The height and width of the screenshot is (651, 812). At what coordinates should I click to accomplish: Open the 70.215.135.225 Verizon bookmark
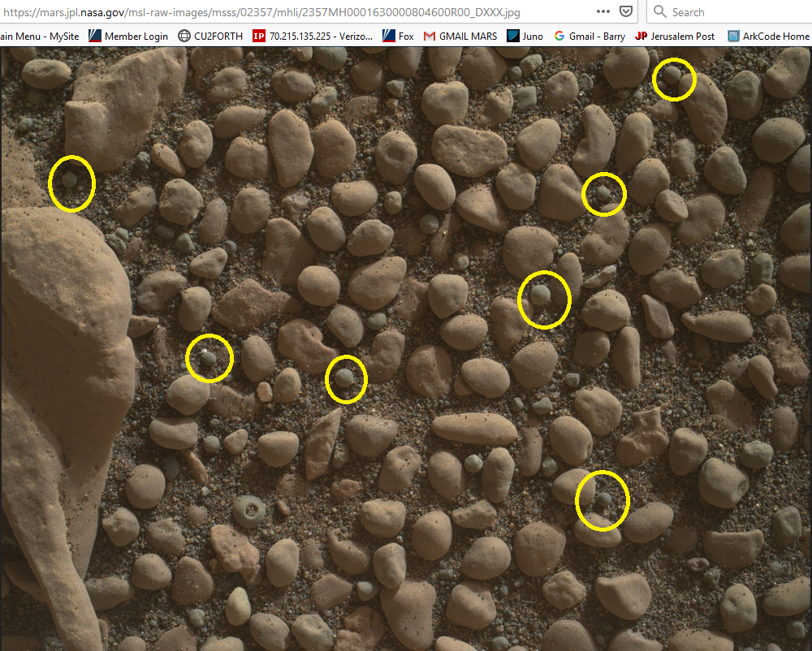[313, 37]
